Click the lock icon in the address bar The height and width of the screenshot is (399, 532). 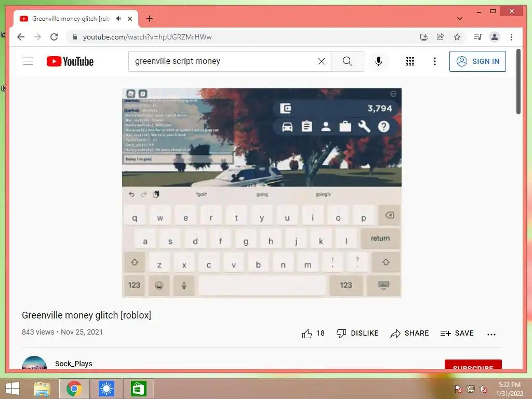pos(75,37)
